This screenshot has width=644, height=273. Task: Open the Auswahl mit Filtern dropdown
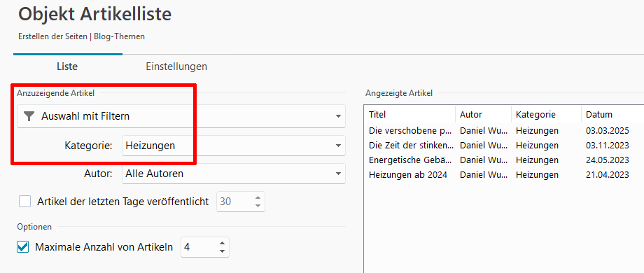[181, 116]
